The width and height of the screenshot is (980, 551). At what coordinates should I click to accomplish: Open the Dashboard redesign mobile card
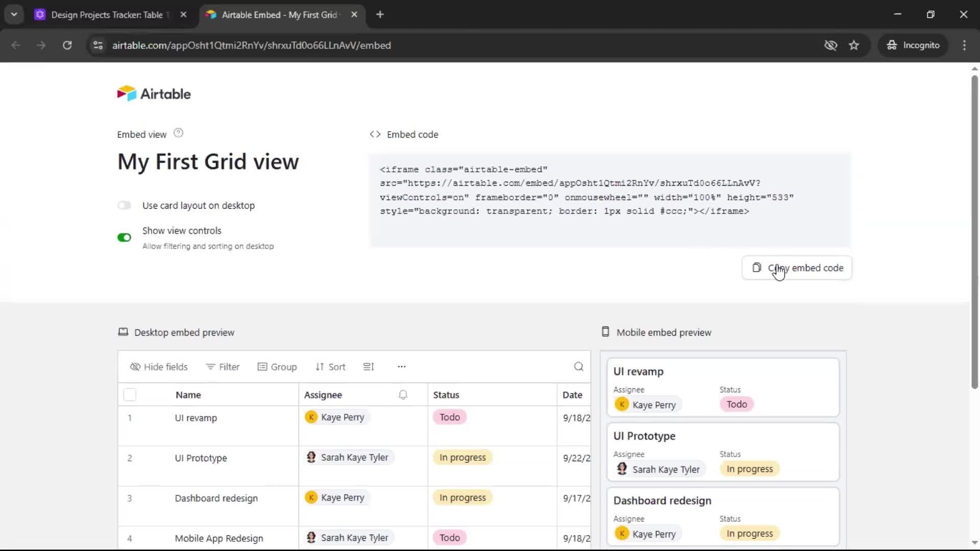[x=723, y=516]
